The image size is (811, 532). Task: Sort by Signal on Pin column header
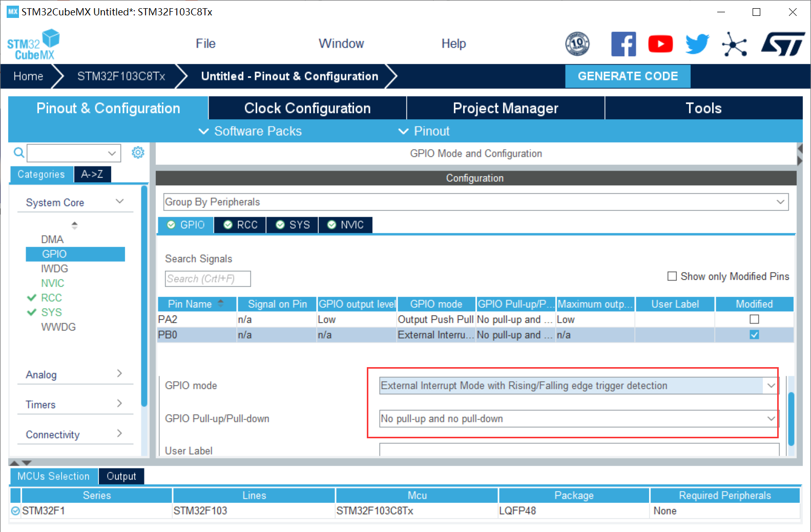[277, 304]
